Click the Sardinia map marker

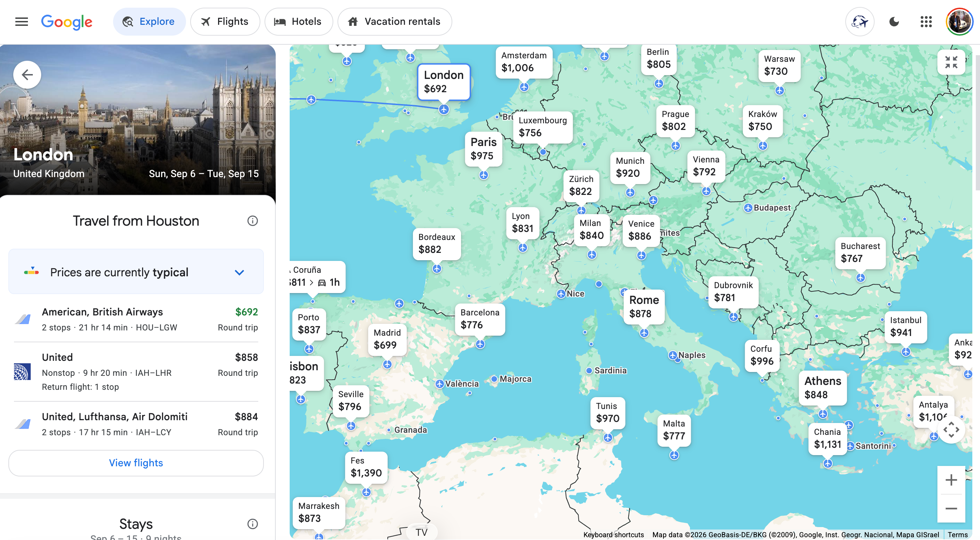(x=589, y=371)
